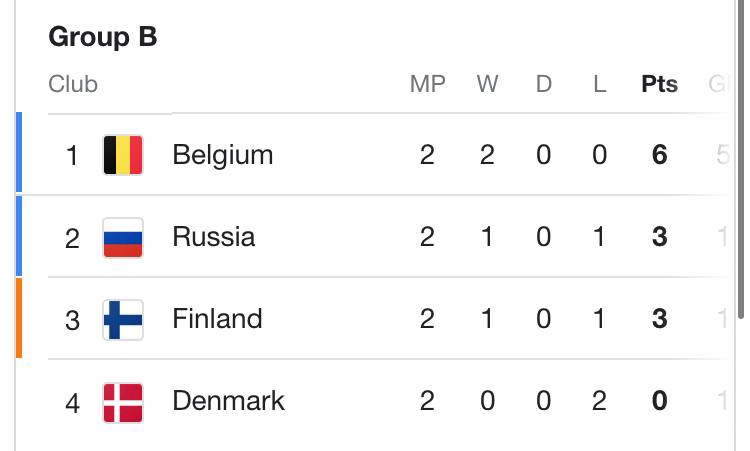
Task: Select the Denmark team name
Action: tap(228, 401)
